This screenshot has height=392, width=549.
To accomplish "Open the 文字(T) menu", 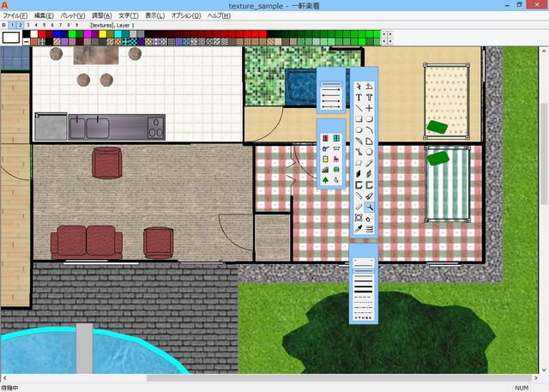I will [x=129, y=15].
